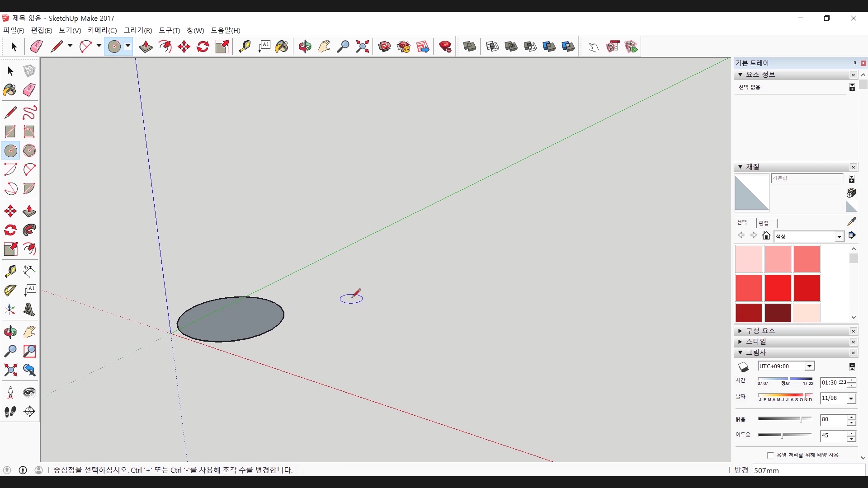Toggle show/hide shadows button
Screen dimensions: 868x488
(x=744, y=366)
